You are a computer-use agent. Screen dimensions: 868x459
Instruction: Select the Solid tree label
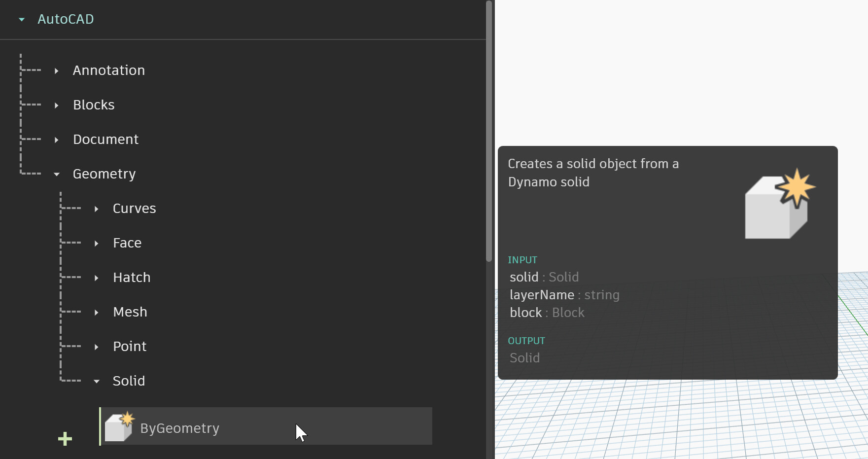click(x=129, y=381)
